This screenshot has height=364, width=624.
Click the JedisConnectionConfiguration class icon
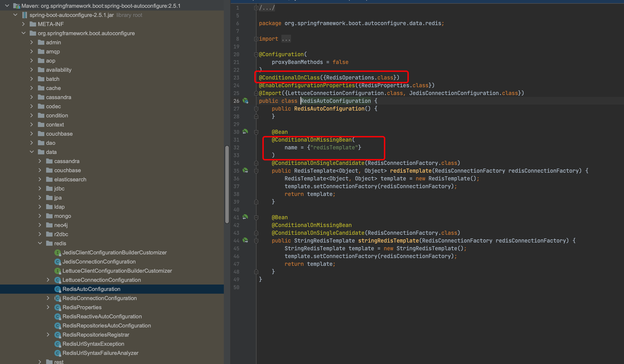(x=58, y=262)
